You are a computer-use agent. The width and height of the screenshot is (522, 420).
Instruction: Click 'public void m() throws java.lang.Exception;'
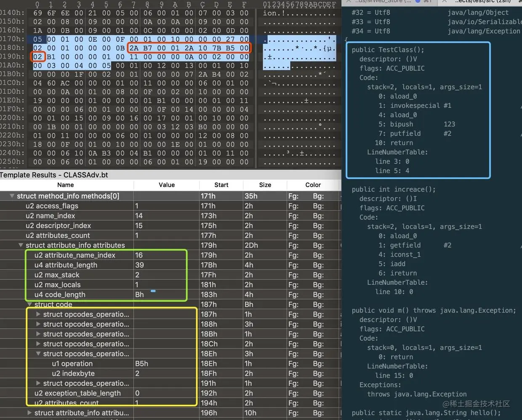[x=434, y=310]
